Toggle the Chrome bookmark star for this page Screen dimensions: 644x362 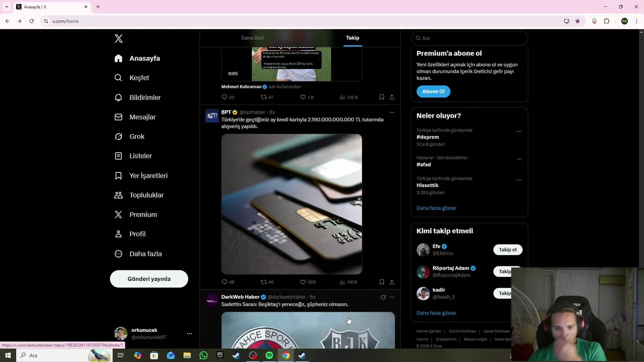click(578, 21)
